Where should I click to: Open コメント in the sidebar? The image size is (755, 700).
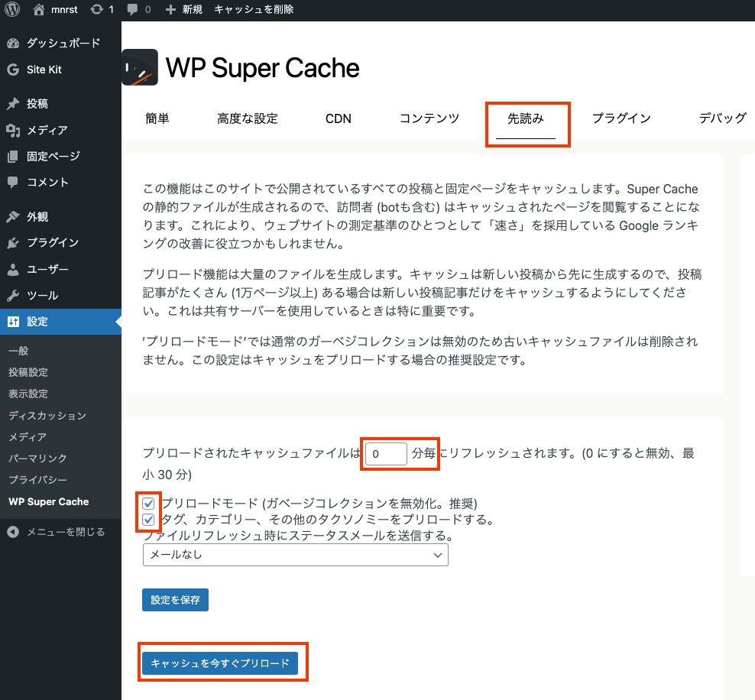point(47,182)
